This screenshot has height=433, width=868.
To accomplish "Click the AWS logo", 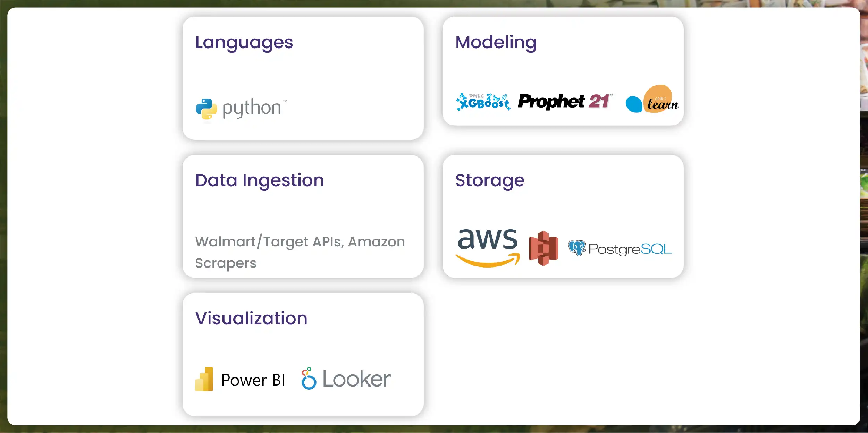I will coord(488,247).
